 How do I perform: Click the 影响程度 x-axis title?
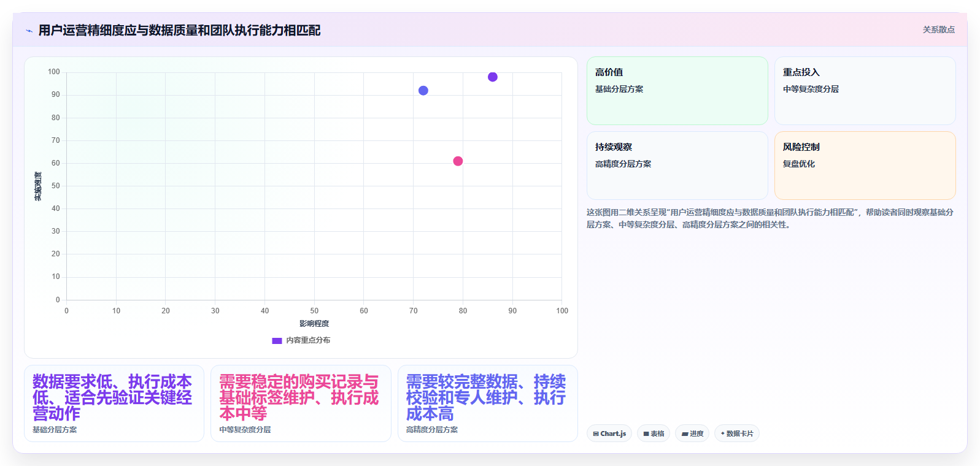[x=314, y=324]
